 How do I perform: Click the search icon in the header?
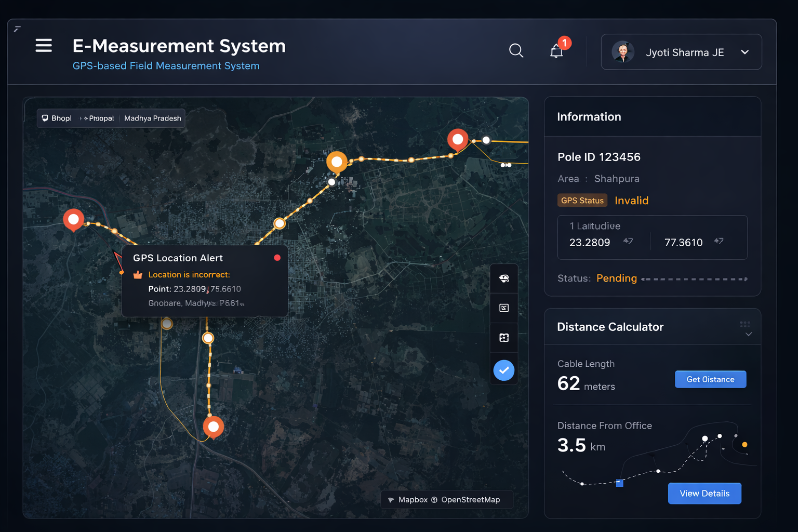pyautogui.click(x=516, y=50)
